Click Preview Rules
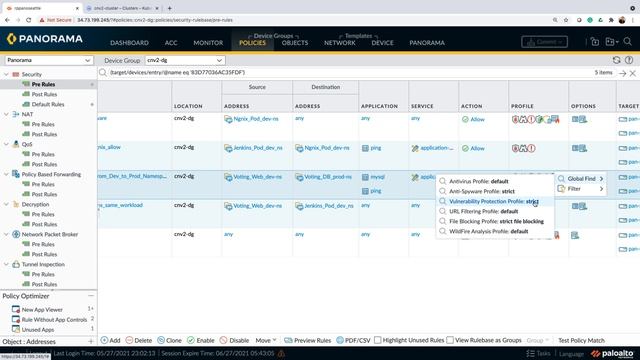 click(x=308, y=340)
